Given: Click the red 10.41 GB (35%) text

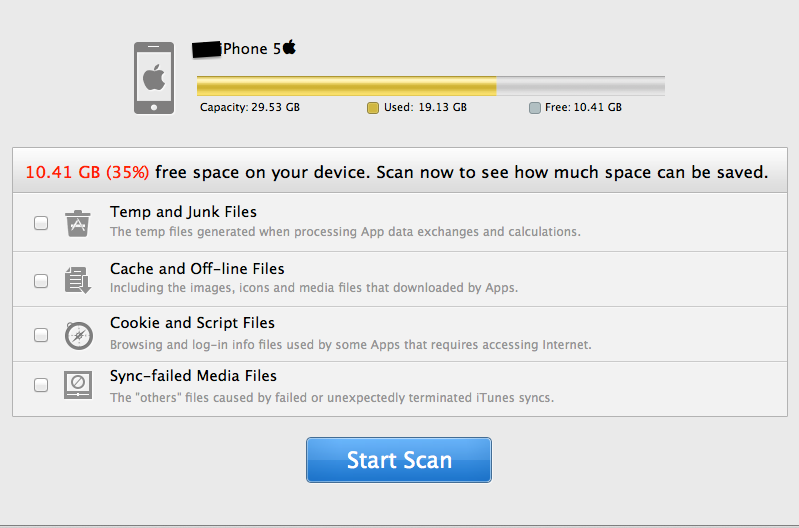Looking at the screenshot, I should 87,172.
